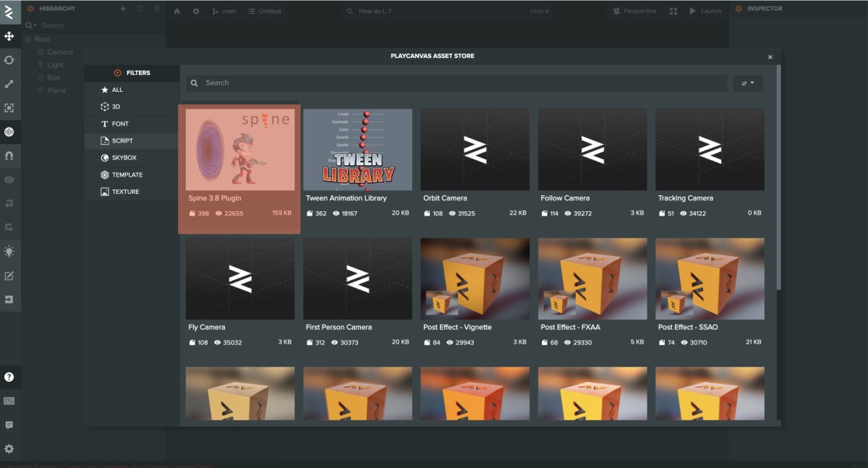Open the sort order dropdown in the Asset Store
868x468 pixels.
tap(748, 83)
